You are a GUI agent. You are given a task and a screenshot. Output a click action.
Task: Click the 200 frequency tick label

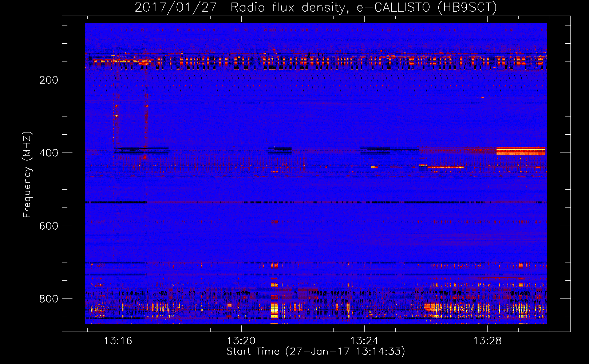pos(49,80)
